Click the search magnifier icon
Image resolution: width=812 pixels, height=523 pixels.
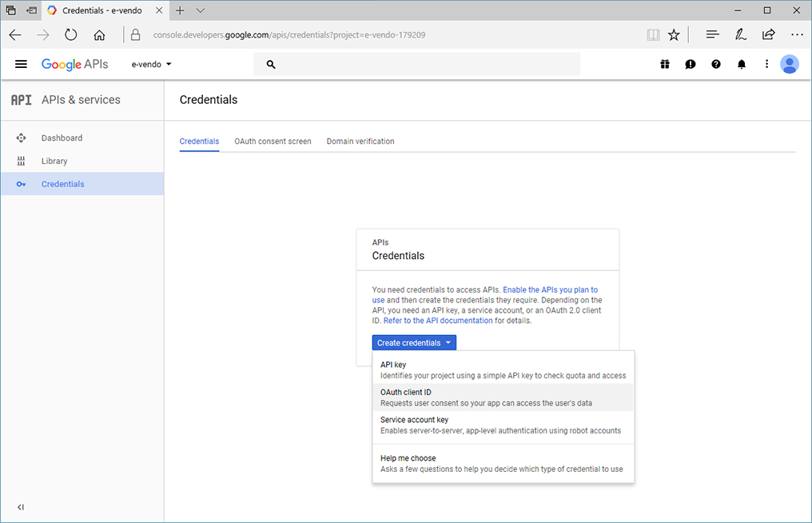coord(271,64)
